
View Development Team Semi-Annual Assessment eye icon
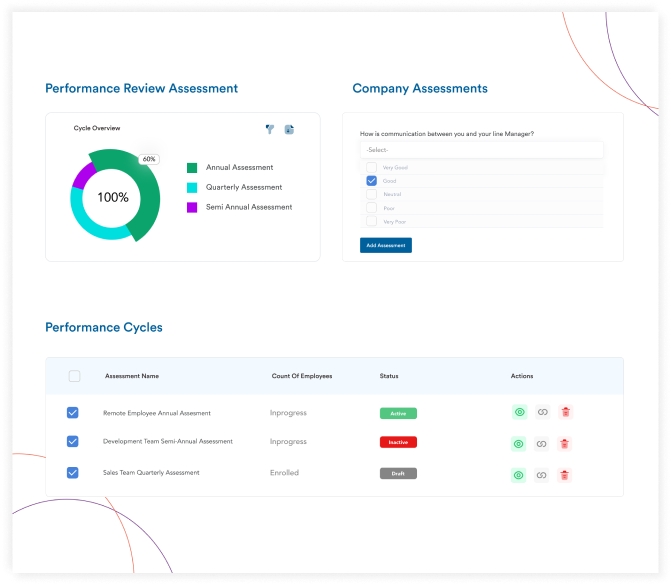pyautogui.click(x=519, y=444)
